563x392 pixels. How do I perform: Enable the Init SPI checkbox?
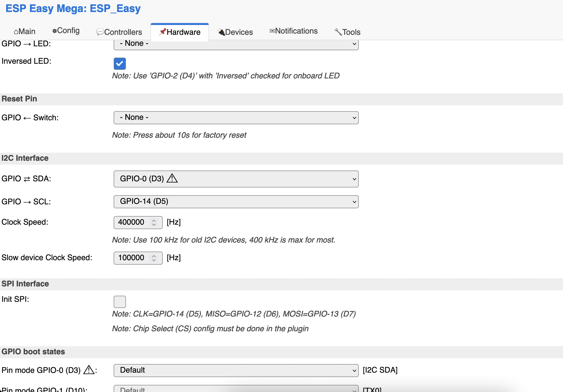[120, 302]
